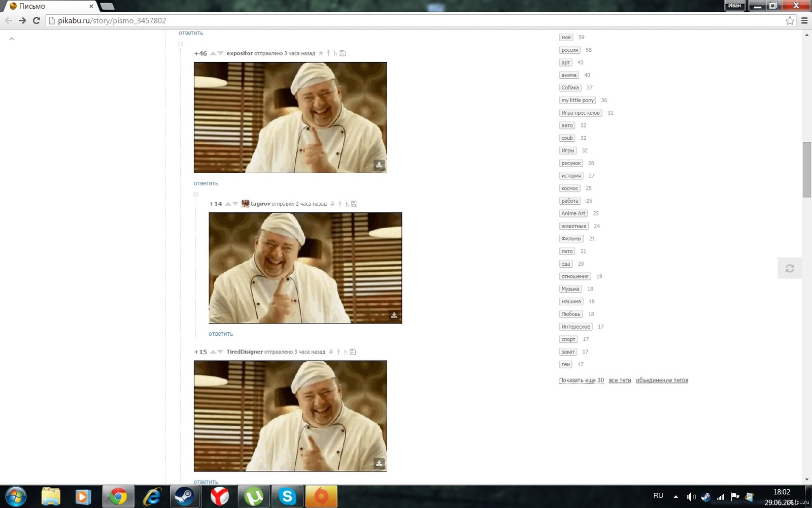The image size is (812, 508).
Task: Bookmark this page with the star icon
Action: pyautogui.click(x=790, y=20)
